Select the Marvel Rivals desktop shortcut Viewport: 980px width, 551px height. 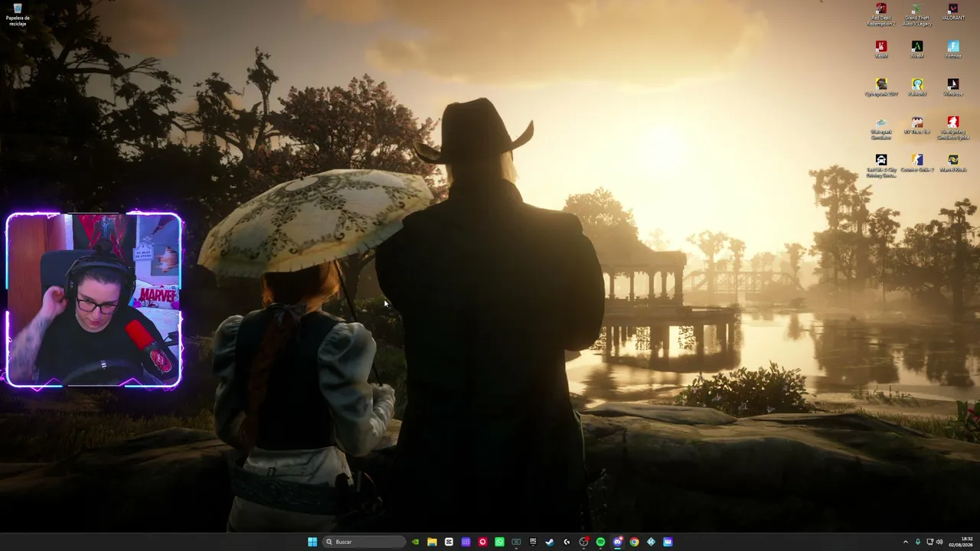[953, 164]
